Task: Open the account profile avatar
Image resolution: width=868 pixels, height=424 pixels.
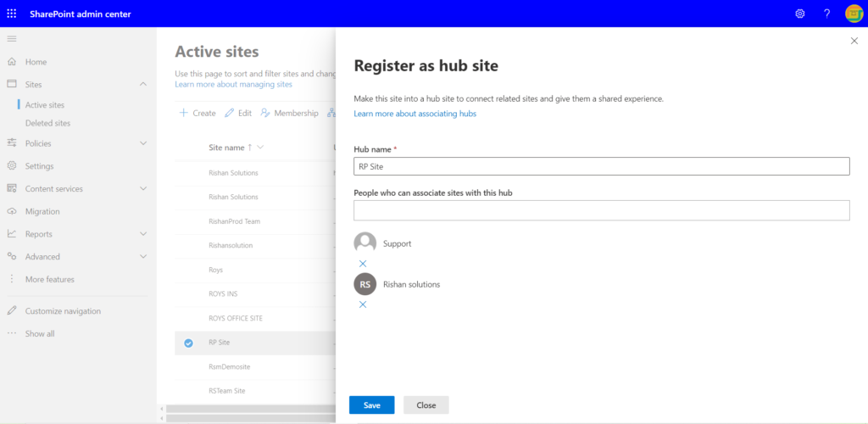Action: coord(854,14)
